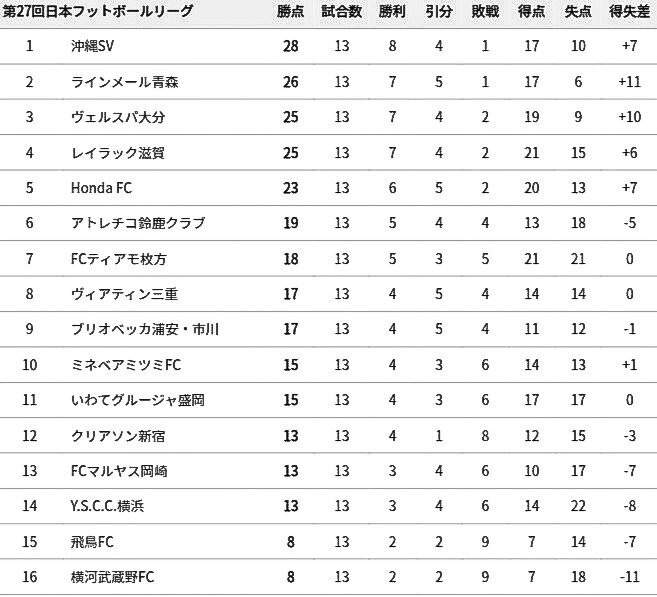Select the 試合数 column header
The width and height of the screenshot is (657, 597).
pos(341,12)
